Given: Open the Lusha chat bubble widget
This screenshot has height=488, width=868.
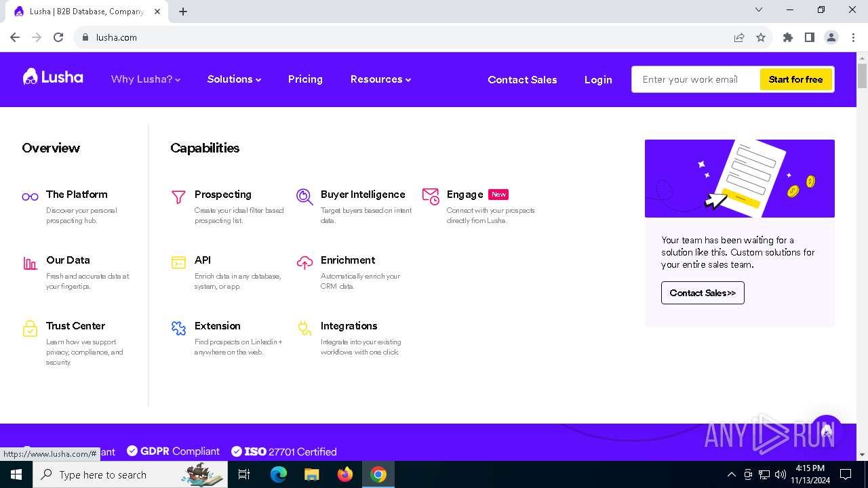Looking at the screenshot, I should pyautogui.click(x=825, y=431).
